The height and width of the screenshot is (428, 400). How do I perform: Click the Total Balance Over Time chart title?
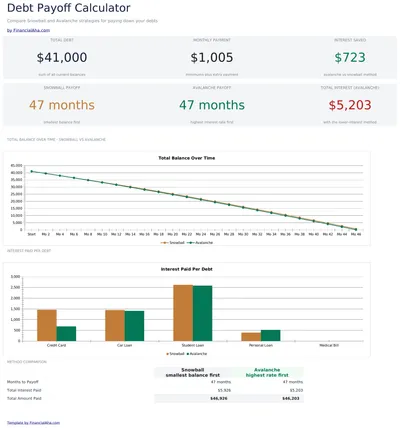tap(187, 158)
